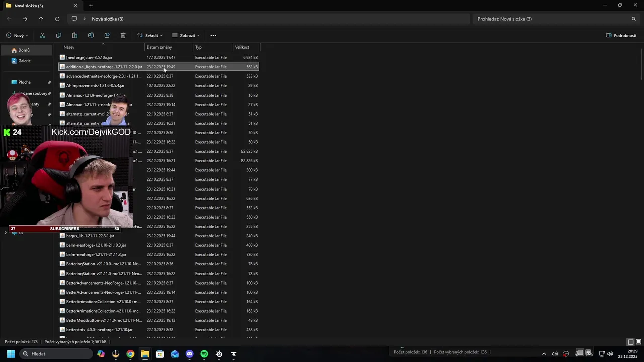The height and width of the screenshot is (362, 644).
Task: Select BarteringStation-v21.10.0 jar file
Action: pos(158,264)
